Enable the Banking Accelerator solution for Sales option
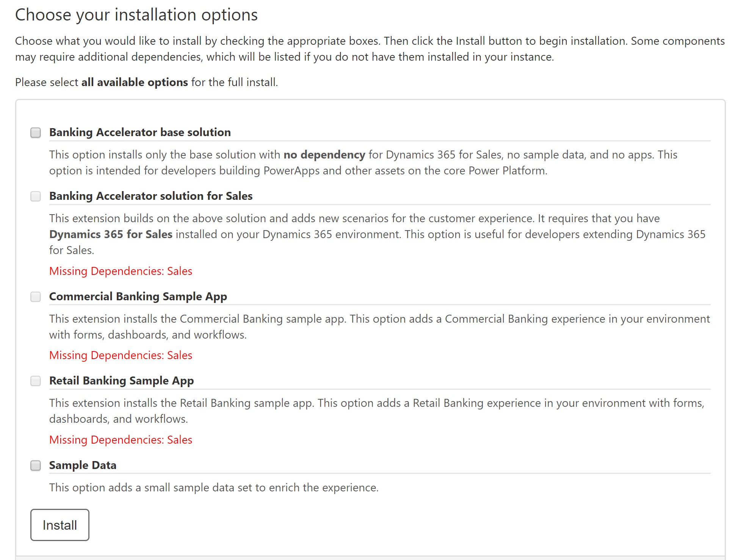This screenshot has height=560, width=738. coord(36,196)
